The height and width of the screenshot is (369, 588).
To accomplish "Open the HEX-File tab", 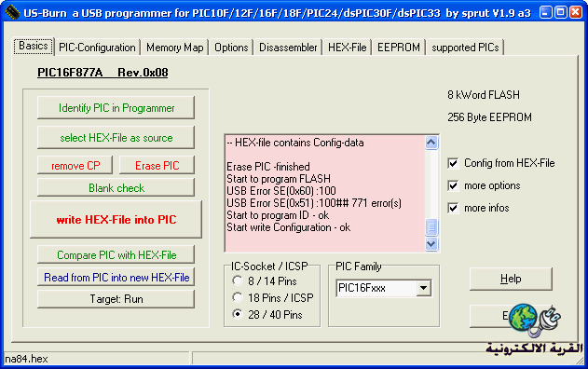I will (348, 48).
